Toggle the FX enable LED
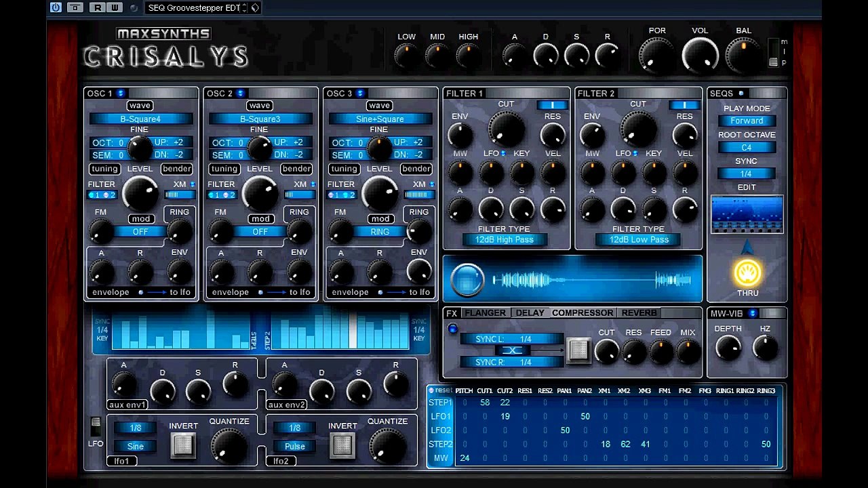The image size is (868, 488). click(x=452, y=329)
